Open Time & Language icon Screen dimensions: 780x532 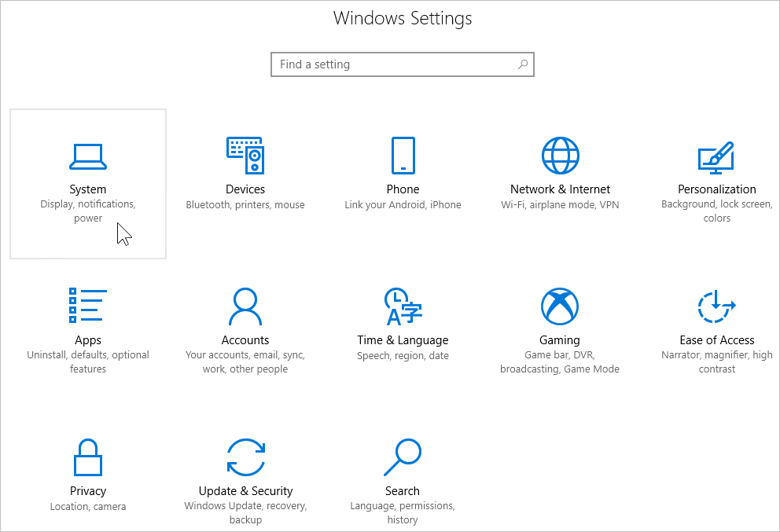(x=403, y=306)
